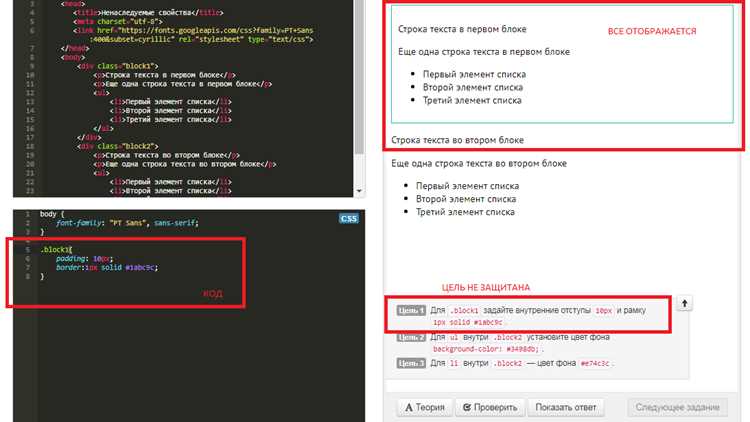750x422 pixels.
Task: Click the font-family line in body rule
Action: click(127, 223)
